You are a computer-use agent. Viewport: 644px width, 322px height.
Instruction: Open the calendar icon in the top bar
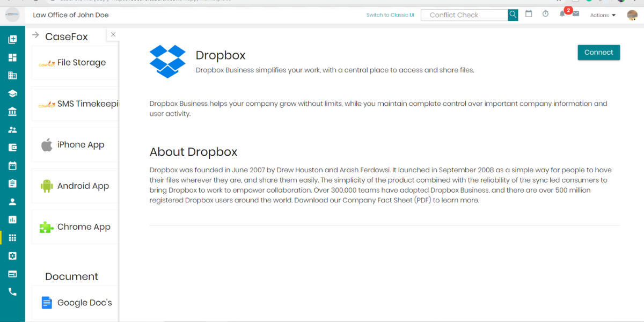(529, 14)
